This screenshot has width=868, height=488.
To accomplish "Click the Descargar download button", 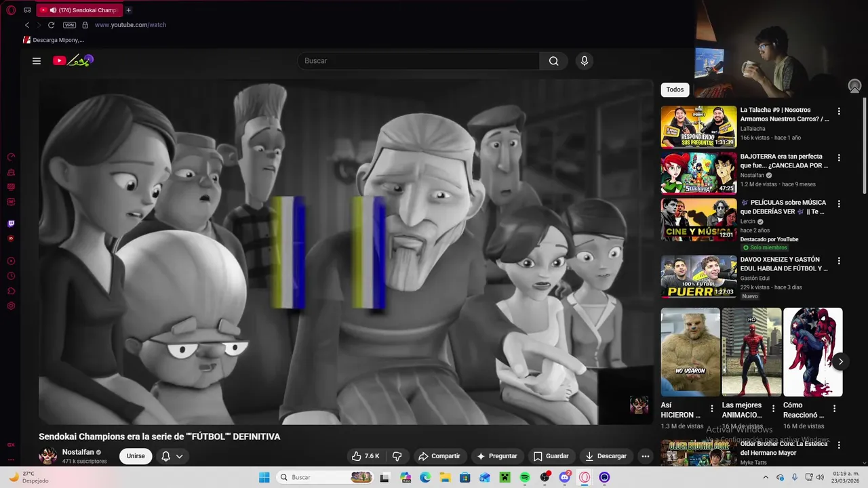I will (606, 456).
